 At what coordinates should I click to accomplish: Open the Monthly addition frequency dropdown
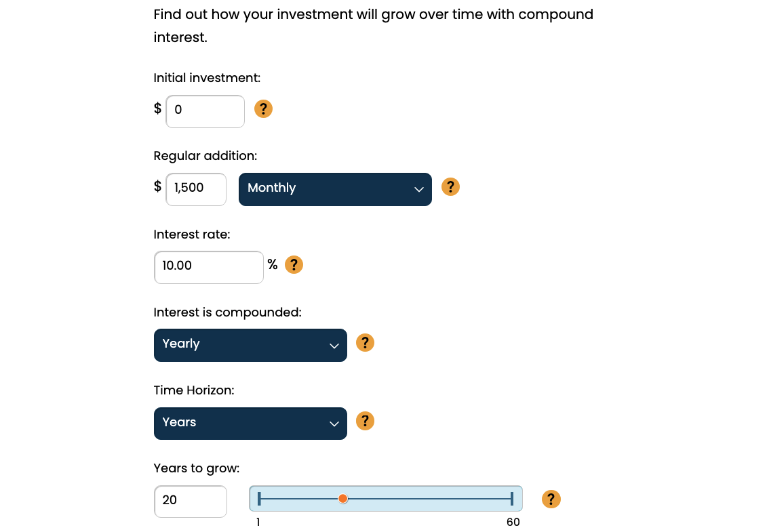[335, 189]
